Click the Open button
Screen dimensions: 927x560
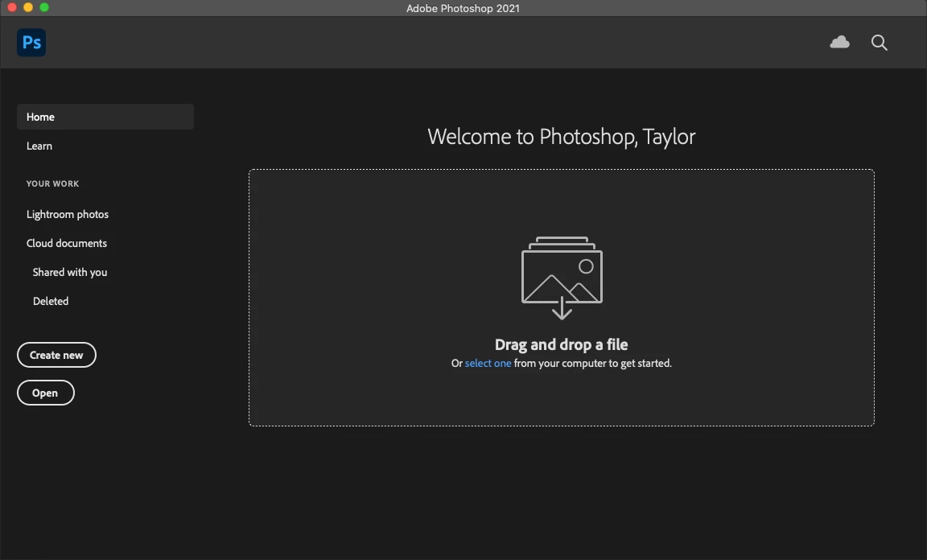point(46,393)
